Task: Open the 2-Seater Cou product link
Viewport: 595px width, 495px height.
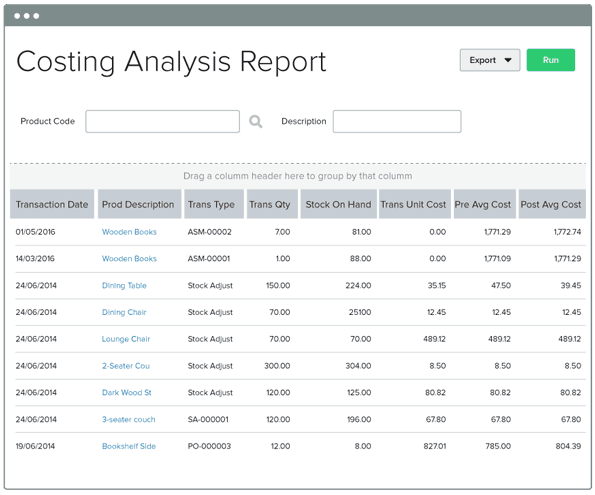Action: pyautogui.click(x=126, y=366)
